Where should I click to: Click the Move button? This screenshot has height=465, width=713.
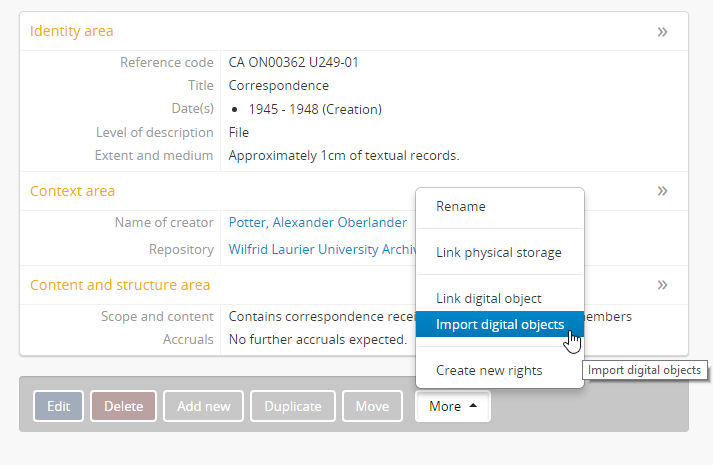click(x=372, y=406)
